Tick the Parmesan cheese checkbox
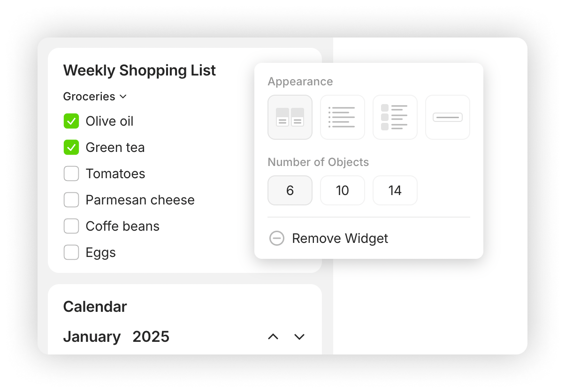Image resolution: width=565 pixels, height=392 pixels. pyautogui.click(x=71, y=200)
